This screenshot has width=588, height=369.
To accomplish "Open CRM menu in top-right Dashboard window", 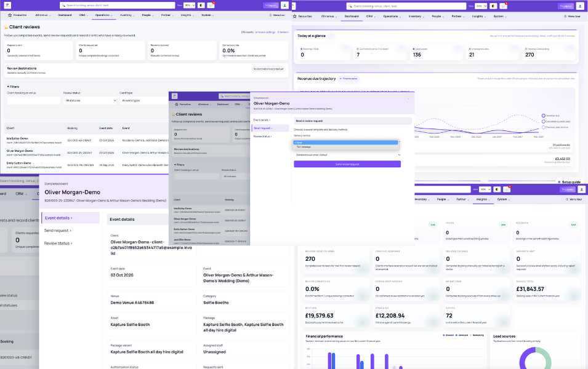I will (x=370, y=16).
